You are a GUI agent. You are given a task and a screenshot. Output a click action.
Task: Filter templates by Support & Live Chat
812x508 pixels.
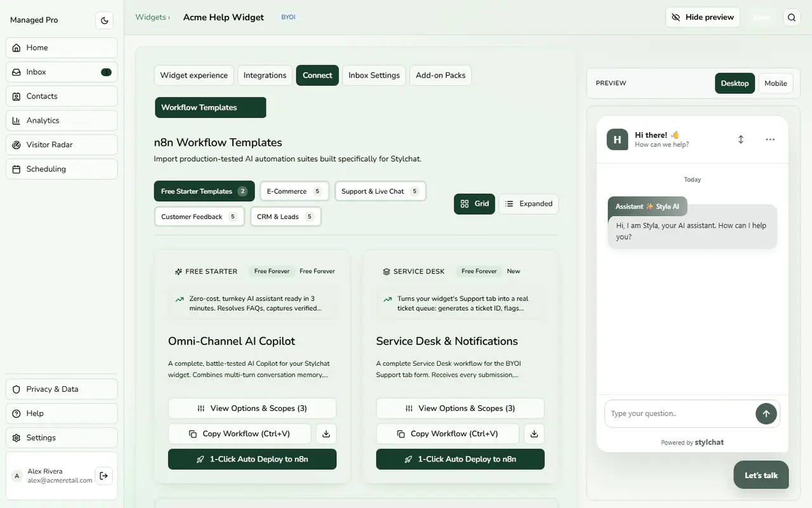click(x=381, y=191)
